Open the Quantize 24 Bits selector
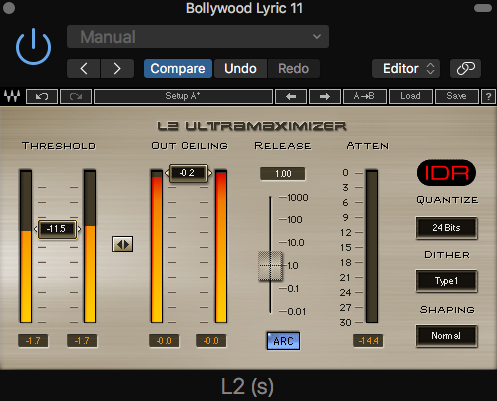 click(x=446, y=228)
